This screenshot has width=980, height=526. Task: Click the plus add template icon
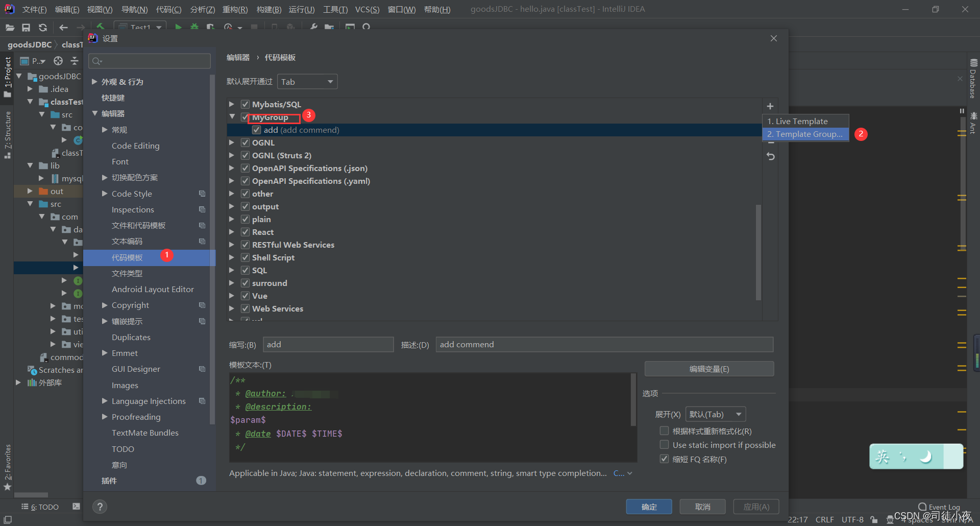pyautogui.click(x=770, y=106)
